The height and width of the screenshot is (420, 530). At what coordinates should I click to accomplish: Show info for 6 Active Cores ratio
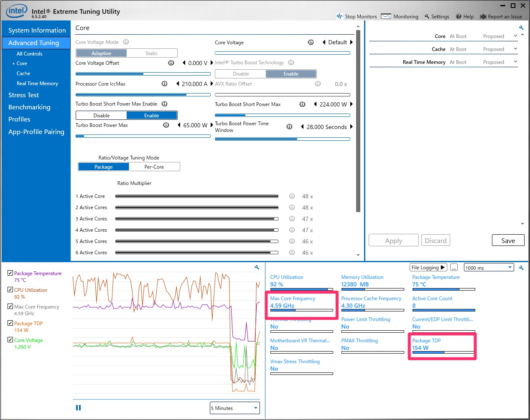(x=292, y=253)
